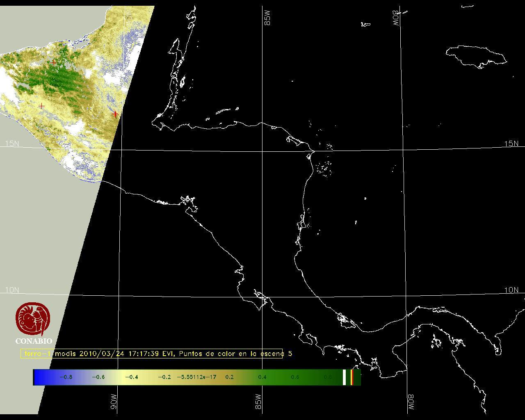Click the doubled red hotspot cross near swath edge
The image size is (525, 420).
click(x=116, y=114)
